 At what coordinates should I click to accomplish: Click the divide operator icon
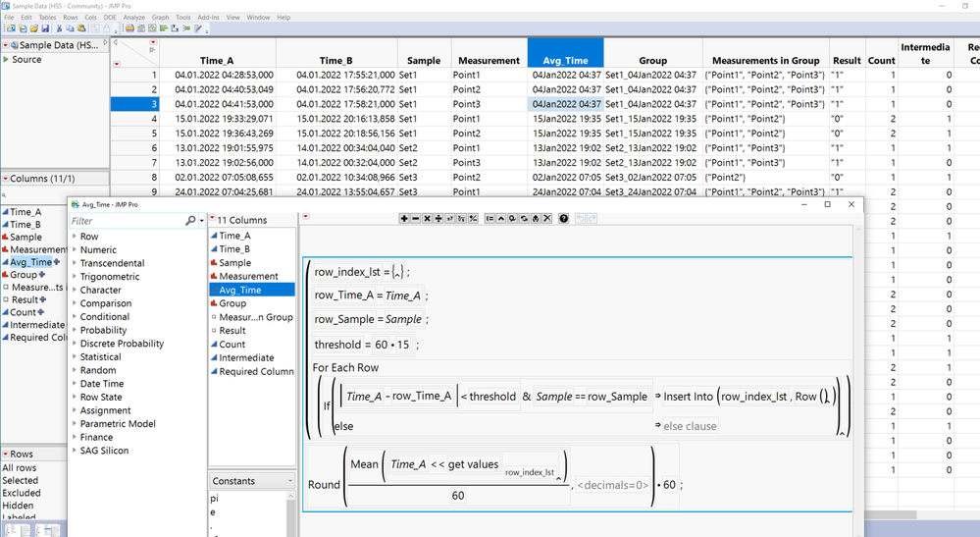438,219
